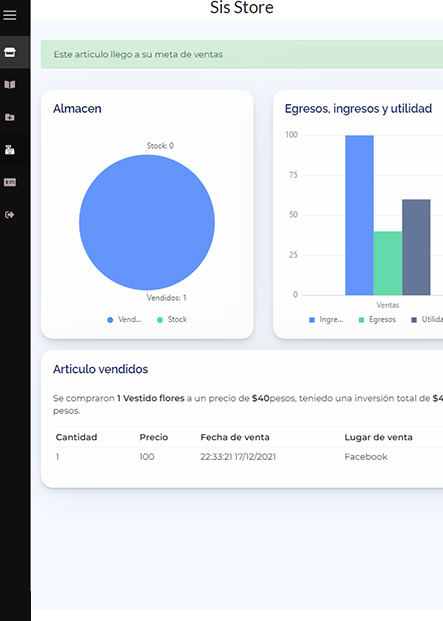Toggle the Utilidad series in the bar legend

427,320
